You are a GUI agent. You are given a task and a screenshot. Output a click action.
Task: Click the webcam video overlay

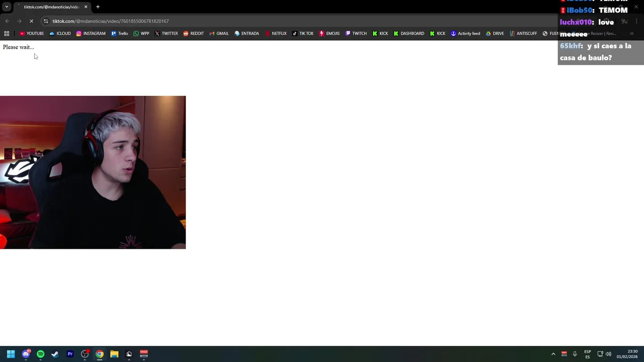coord(93,172)
